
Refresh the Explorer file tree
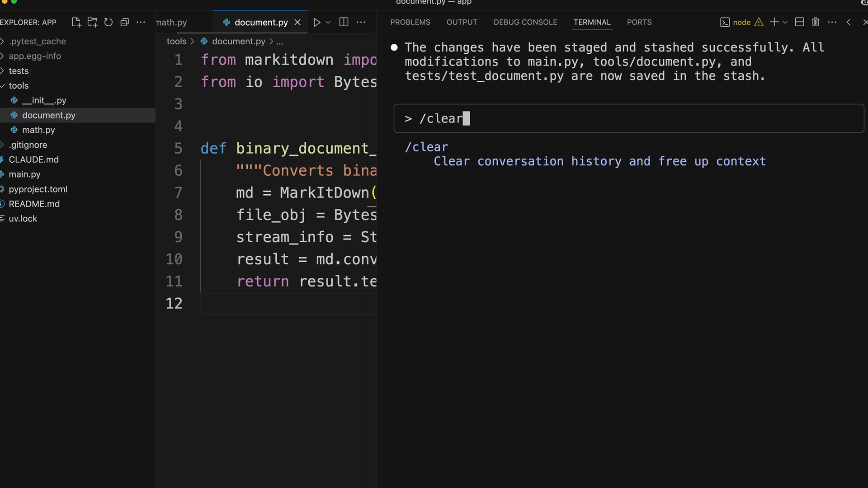point(108,22)
